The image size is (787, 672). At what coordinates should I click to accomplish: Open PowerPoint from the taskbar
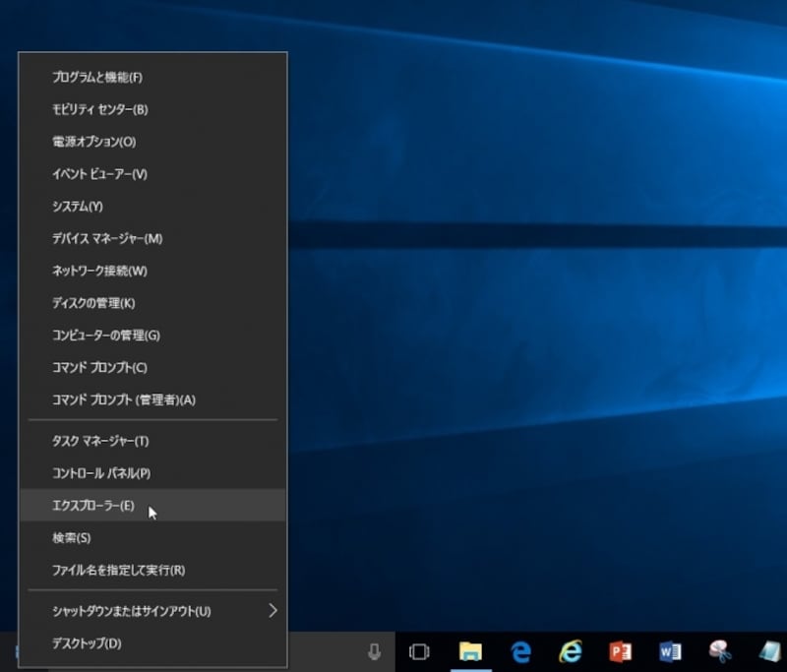click(620, 651)
